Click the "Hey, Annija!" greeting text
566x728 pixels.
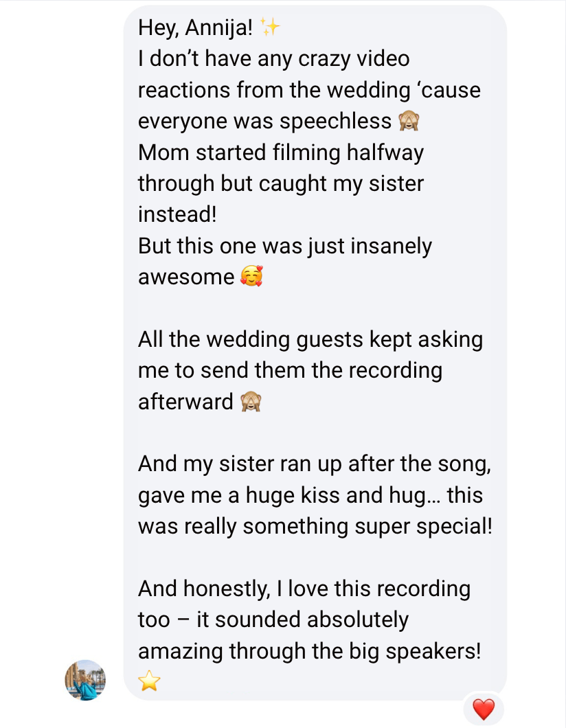tap(196, 28)
